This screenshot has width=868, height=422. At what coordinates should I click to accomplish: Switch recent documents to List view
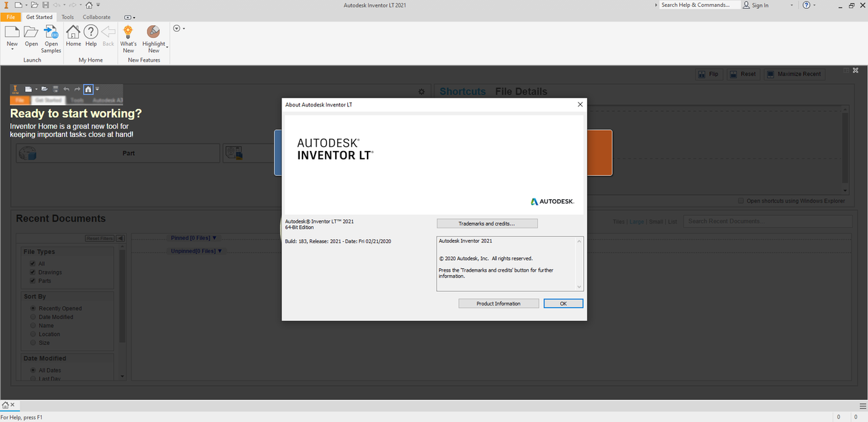672,221
